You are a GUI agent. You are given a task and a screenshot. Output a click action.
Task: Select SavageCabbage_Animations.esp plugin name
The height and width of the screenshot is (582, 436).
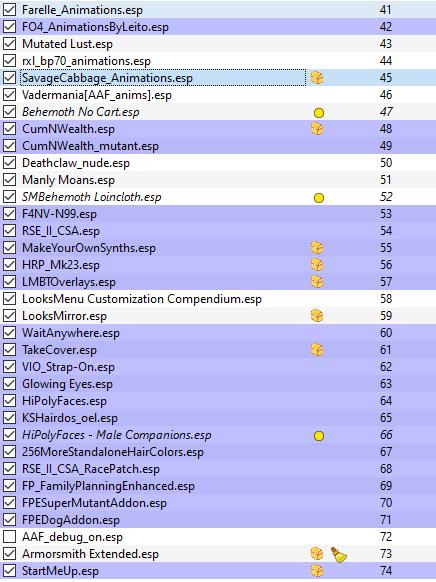coord(107,78)
